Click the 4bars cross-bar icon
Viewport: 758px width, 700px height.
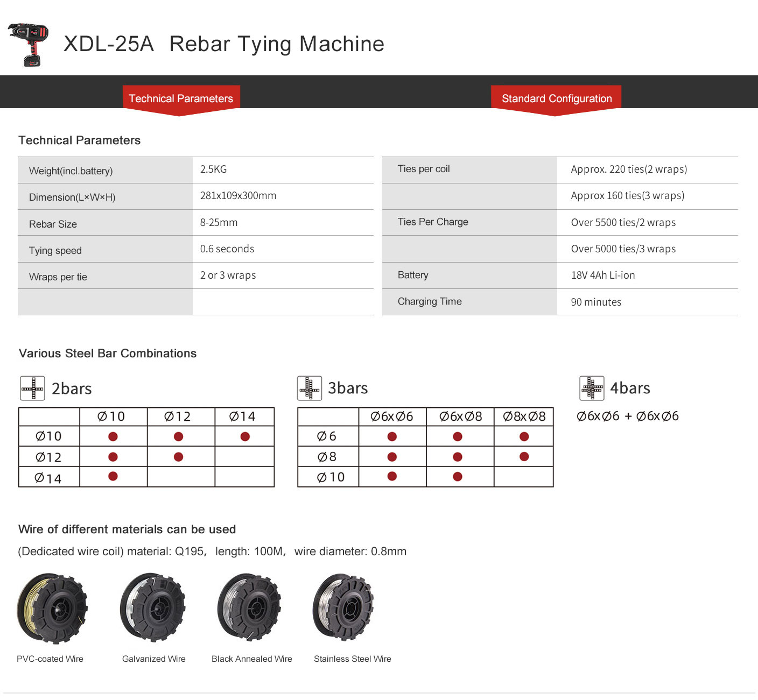(592, 388)
